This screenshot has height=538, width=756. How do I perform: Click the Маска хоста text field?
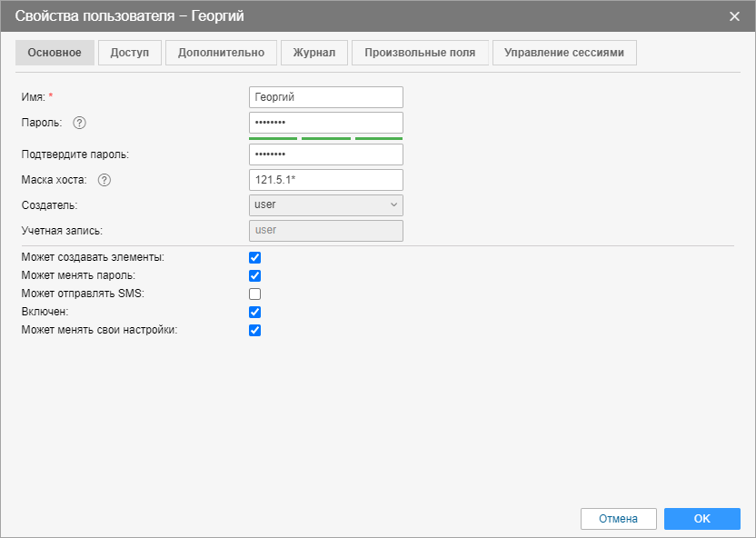click(x=325, y=180)
